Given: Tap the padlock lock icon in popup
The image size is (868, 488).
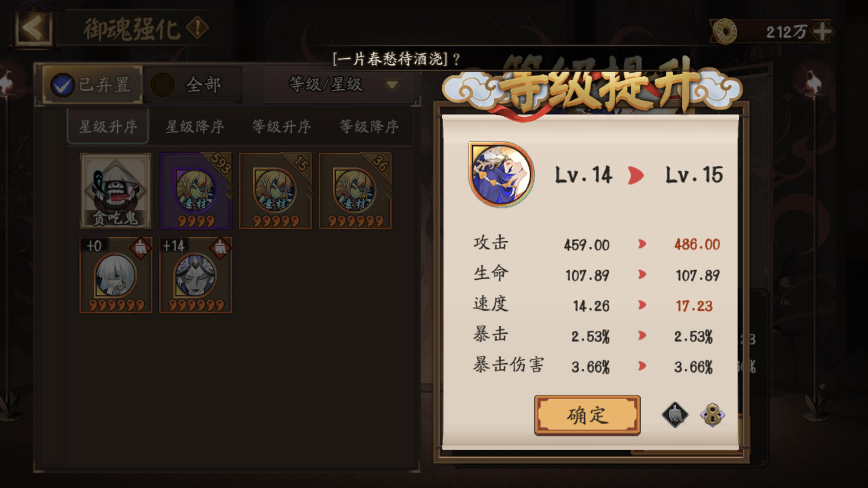Looking at the screenshot, I should pyautogui.click(x=712, y=415).
